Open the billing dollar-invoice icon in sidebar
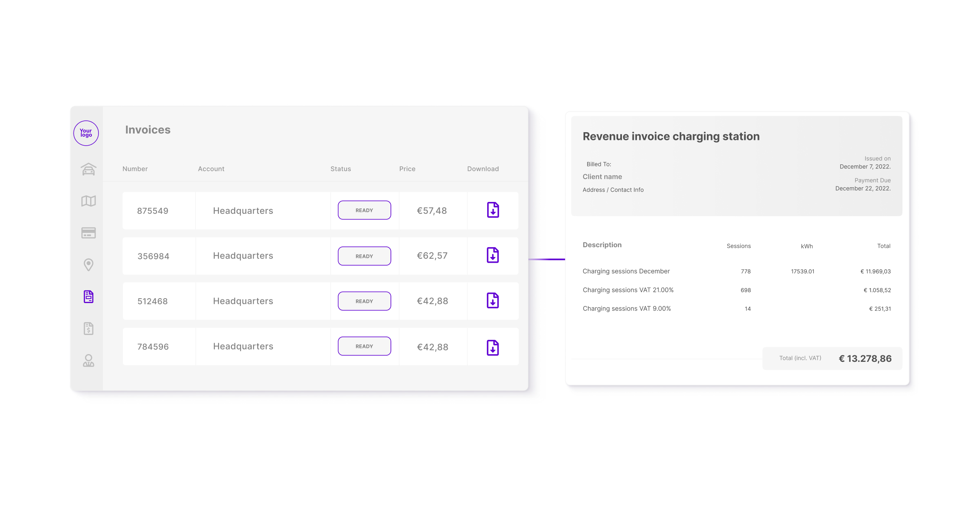The height and width of the screenshot is (514, 980). 88,328
